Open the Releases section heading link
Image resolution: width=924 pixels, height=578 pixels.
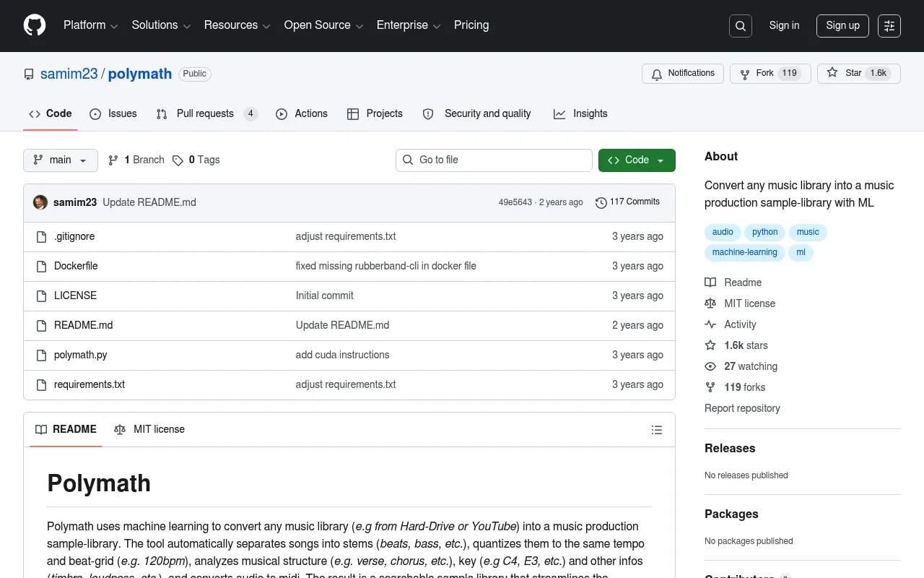(730, 448)
